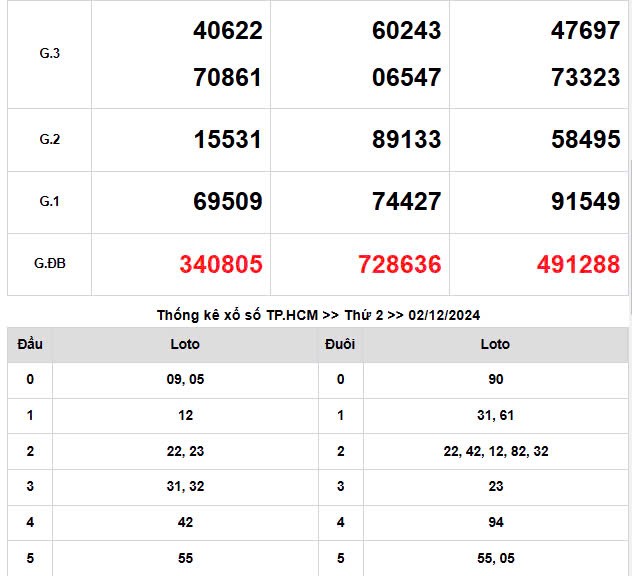Click the G.ĐB special prize label

[50, 264]
